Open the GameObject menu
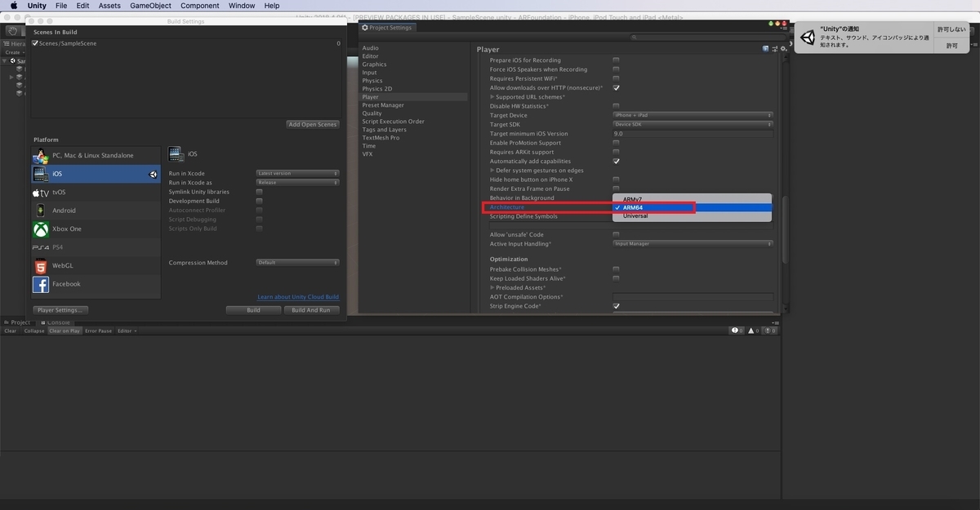Image resolution: width=980 pixels, height=510 pixels. (x=150, y=6)
